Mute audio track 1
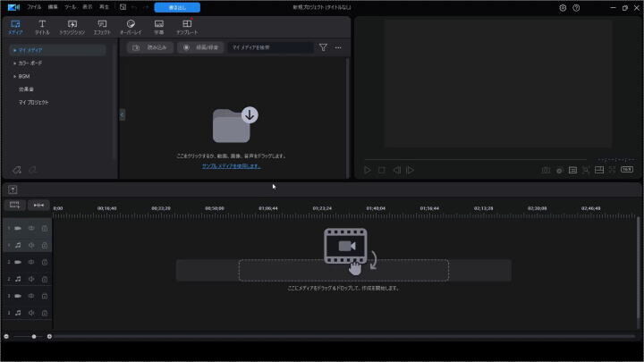The height and width of the screenshot is (362, 644). click(31, 246)
